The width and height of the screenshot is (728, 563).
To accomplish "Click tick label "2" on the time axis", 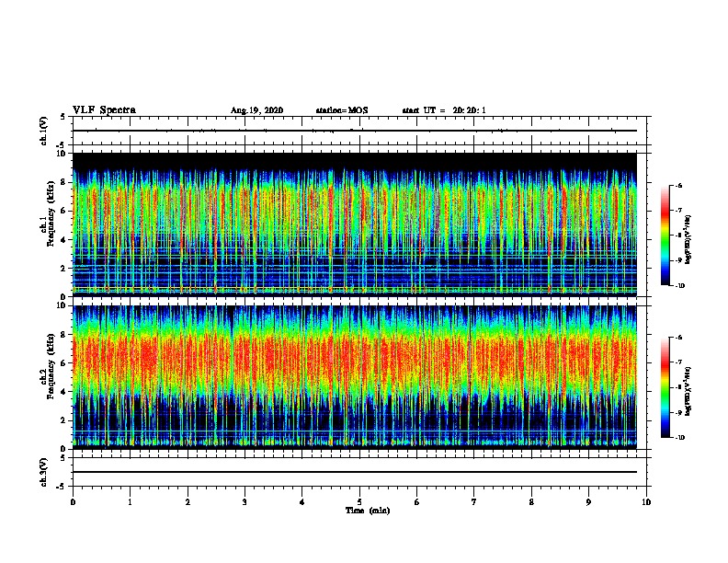I will click(x=188, y=502).
